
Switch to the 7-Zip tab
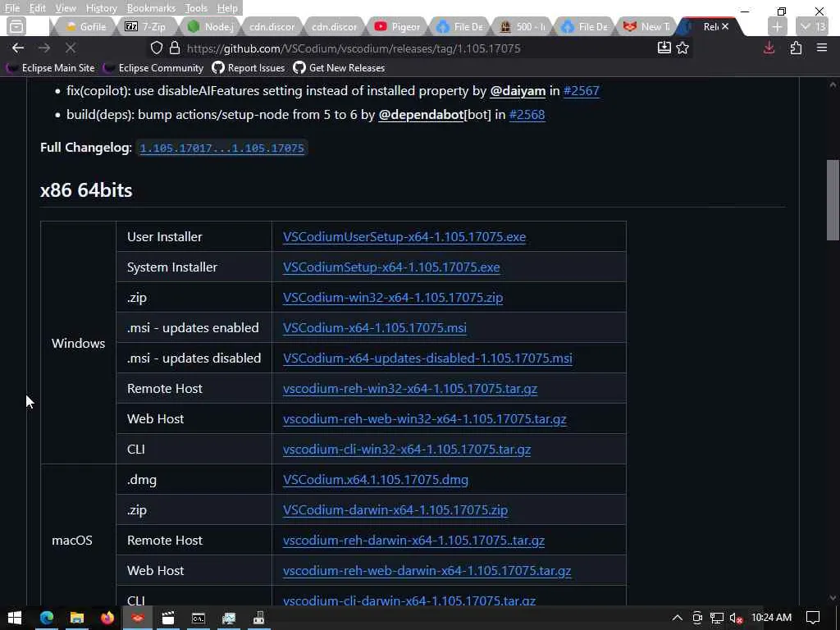(146, 26)
